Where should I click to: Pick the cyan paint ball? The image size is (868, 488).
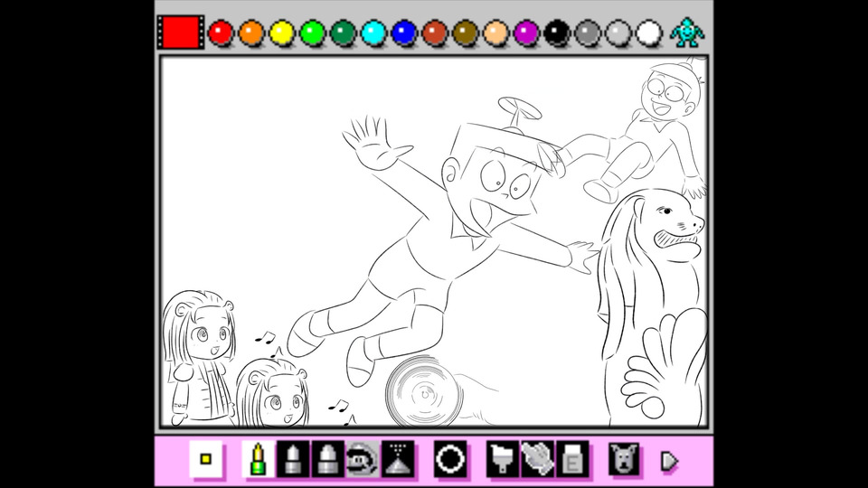coord(373,33)
